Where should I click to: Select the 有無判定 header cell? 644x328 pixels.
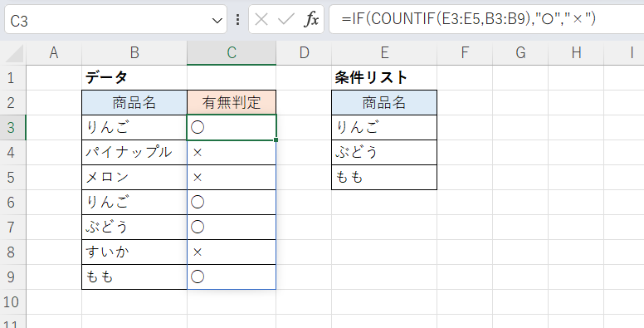click(x=232, y=102)
